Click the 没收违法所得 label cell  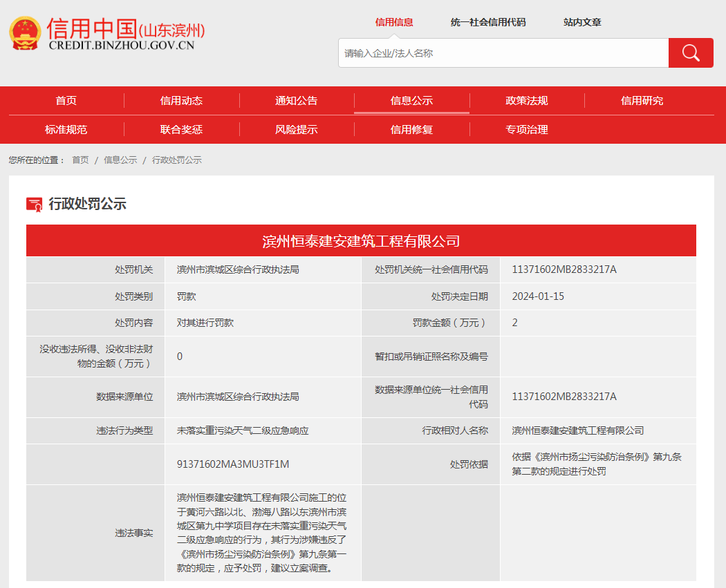click(95, 357)
